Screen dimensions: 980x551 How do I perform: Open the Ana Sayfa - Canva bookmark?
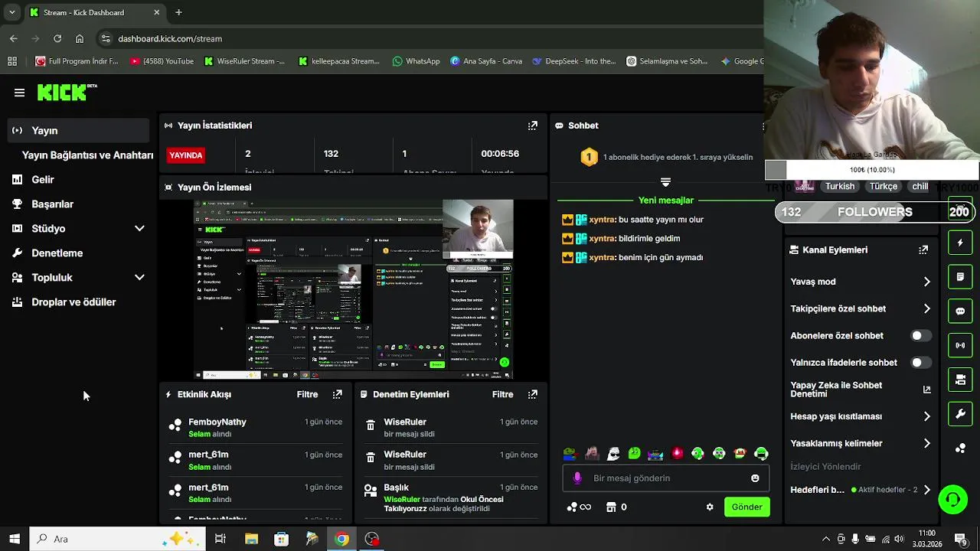point(486,61)
